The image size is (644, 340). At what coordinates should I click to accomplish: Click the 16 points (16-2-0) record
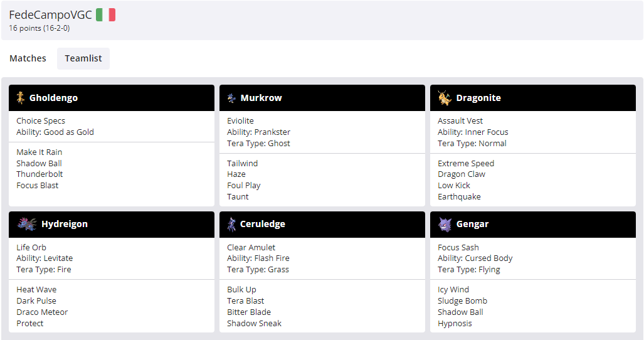40,28
